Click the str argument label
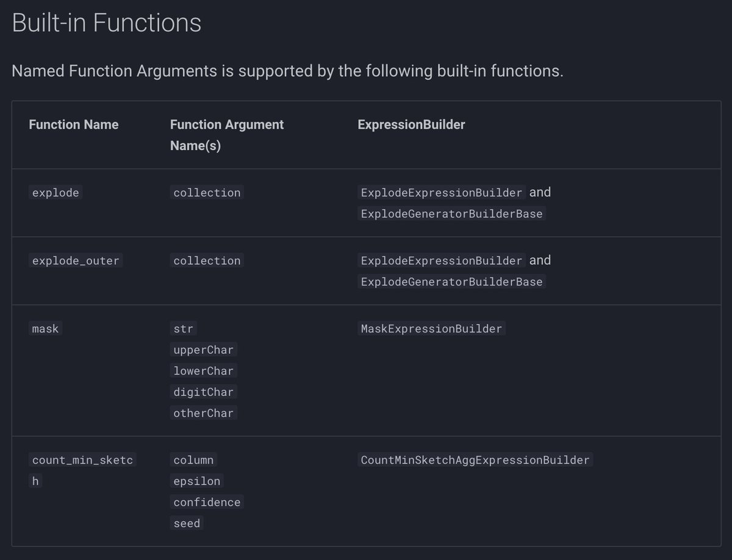The height and width of the screenshot is (560, 732). click(x=183, y=329)
